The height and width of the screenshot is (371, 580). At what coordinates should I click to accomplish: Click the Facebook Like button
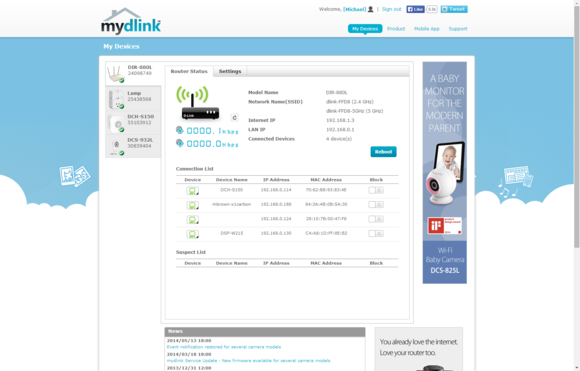415,9
